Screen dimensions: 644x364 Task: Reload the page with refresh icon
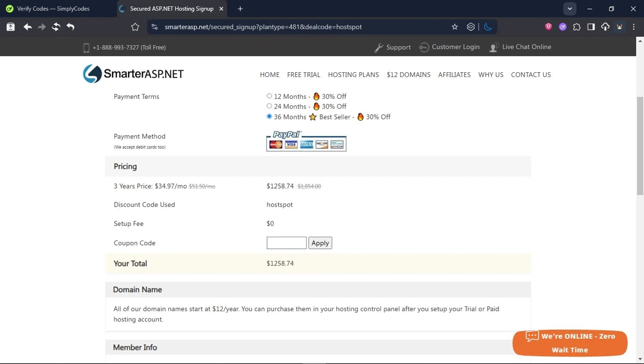(56, 27)
